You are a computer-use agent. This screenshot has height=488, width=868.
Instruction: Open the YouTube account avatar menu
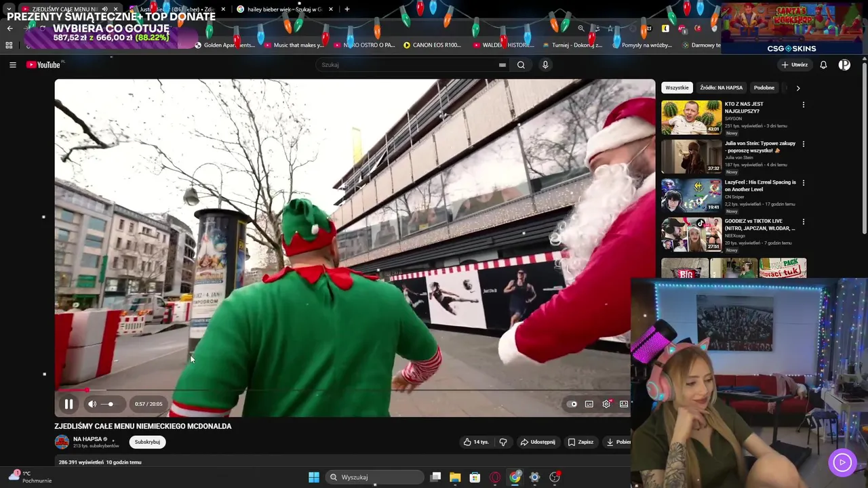click(x=844, y=65)
